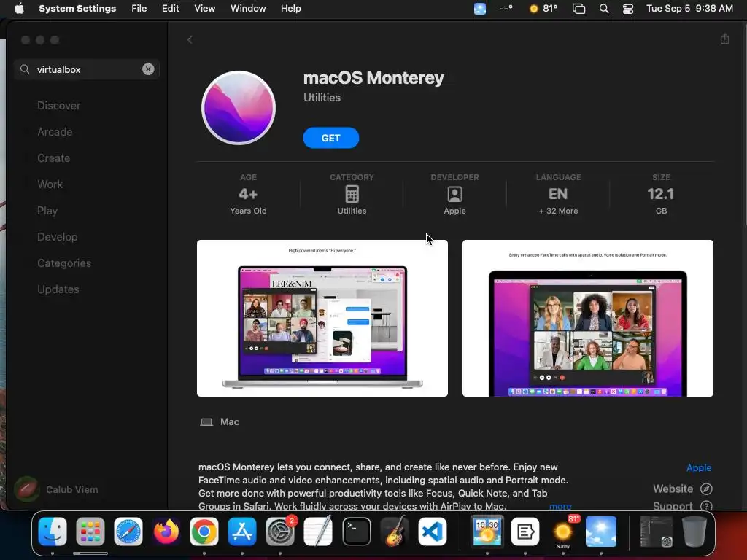Viewport: 747px width, 560px height.
Task: Click the search field containing virtualbox
Action: tap(87, 69)
